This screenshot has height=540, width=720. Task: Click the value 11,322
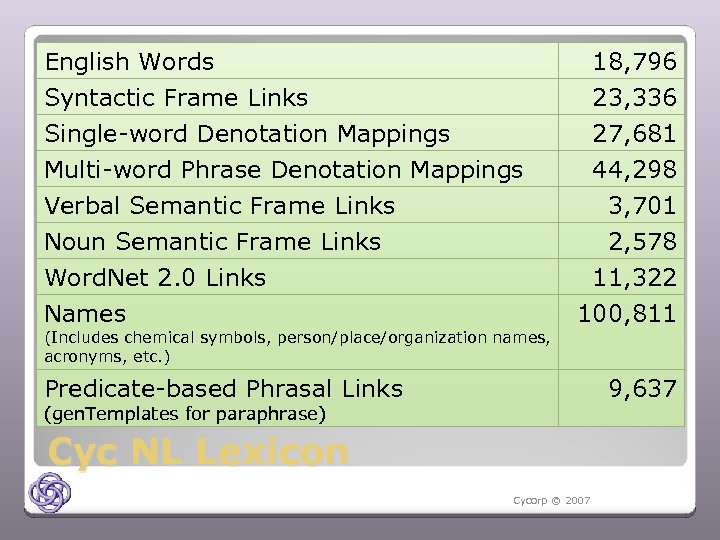point(635,277)
